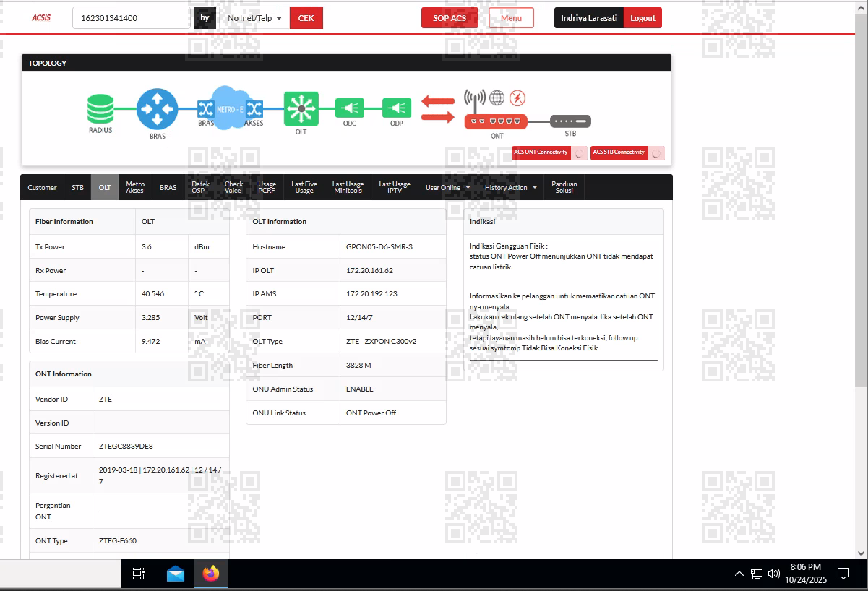Screen dimensions: 868x591
Task: Expand the User Online dropdown tab
Action: [447, 188]
